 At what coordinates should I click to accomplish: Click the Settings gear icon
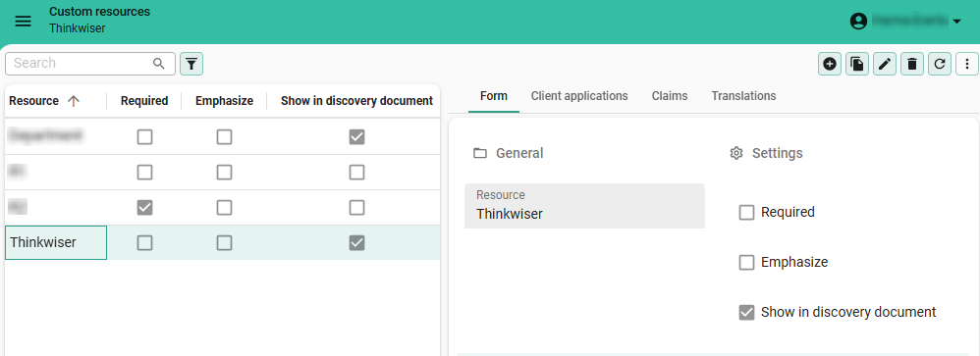point(736,153)
